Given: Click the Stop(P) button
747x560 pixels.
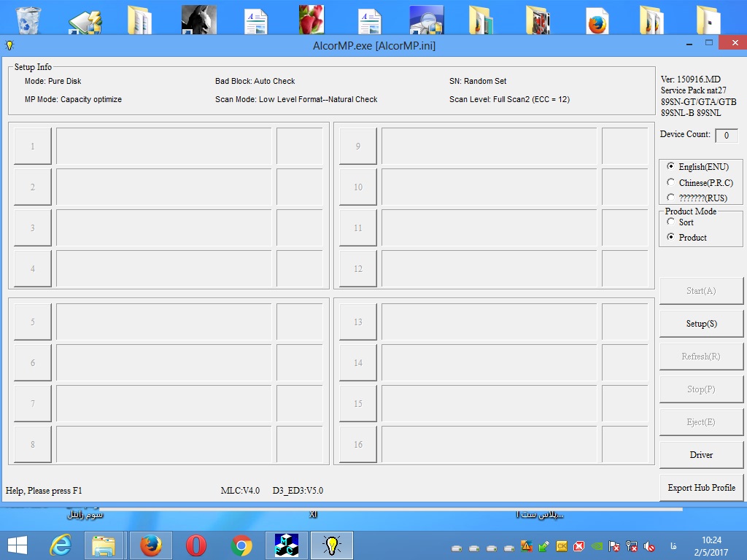Looking at the screenshot, I should click(x=701, y=389).
